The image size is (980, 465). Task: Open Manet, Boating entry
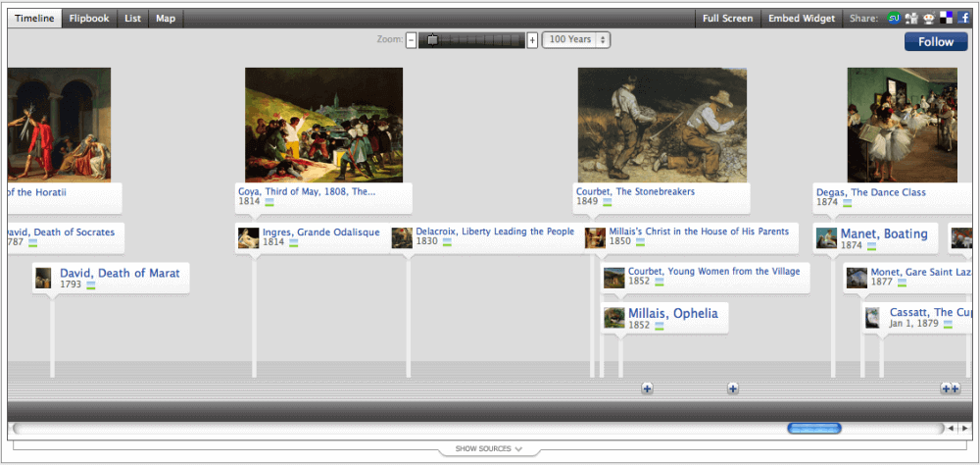884,234
